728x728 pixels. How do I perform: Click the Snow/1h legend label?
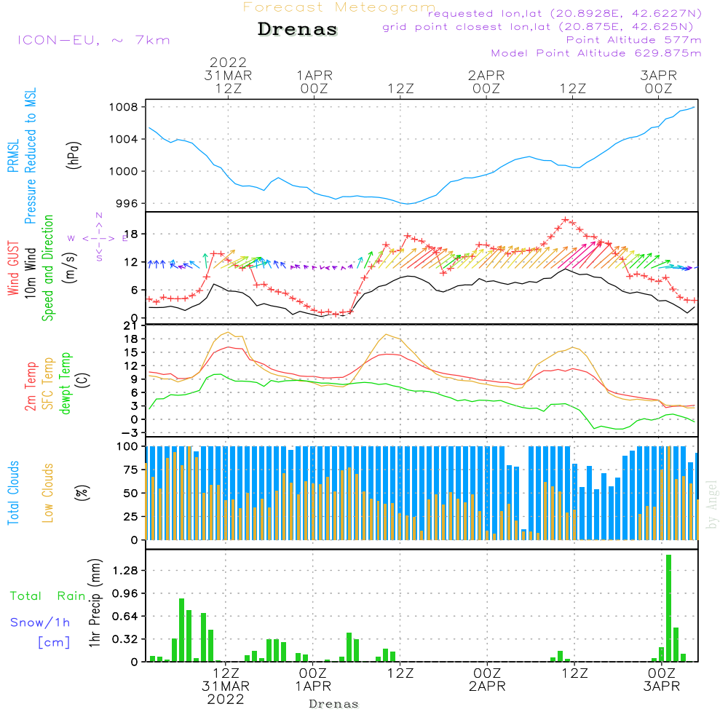pyautogui.click(x=40, y=622)
